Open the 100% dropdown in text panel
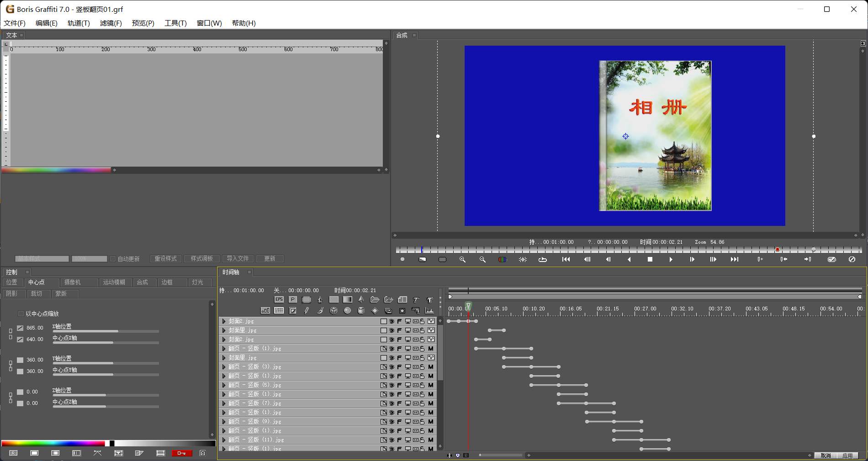This screenshot has width=868, height=461. (x=90, y=259)
